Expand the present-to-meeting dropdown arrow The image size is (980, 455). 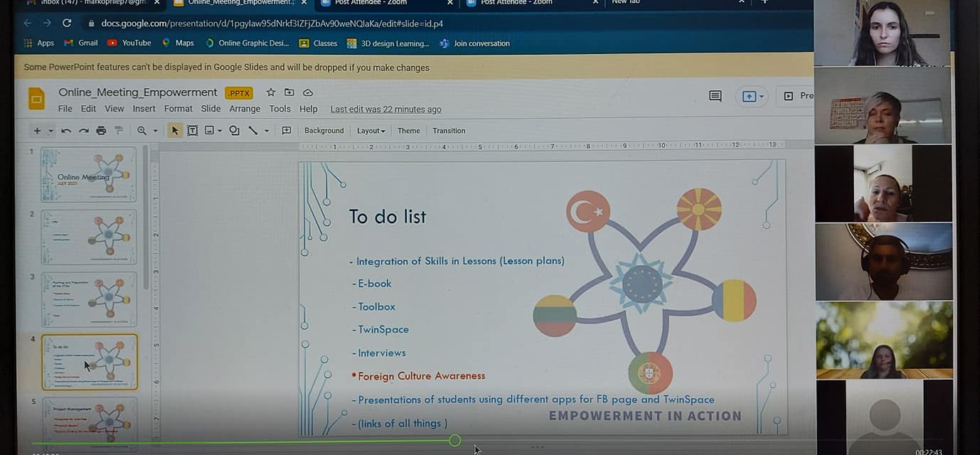click(x=761, y=97)
